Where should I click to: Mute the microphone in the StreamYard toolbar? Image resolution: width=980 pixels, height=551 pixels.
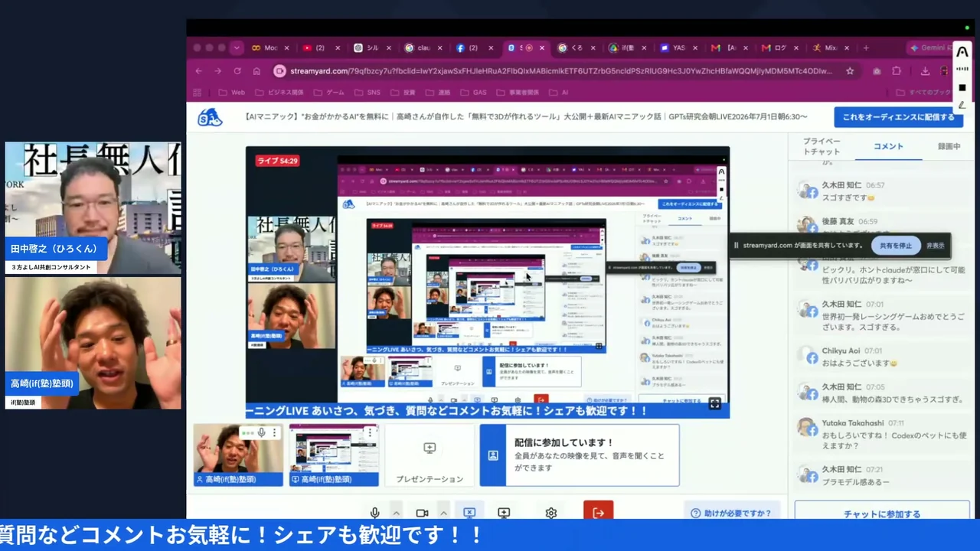(x=375, y=513)
